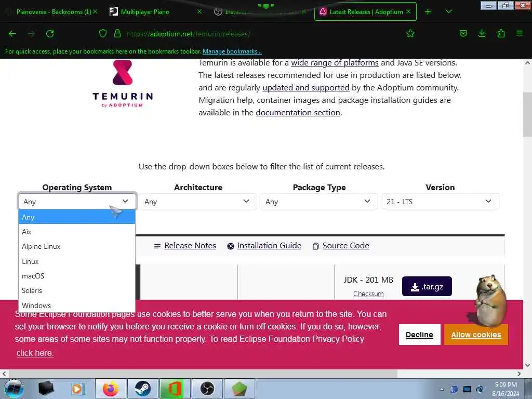Open the black box taskbar icon

(x=46, y=389)
